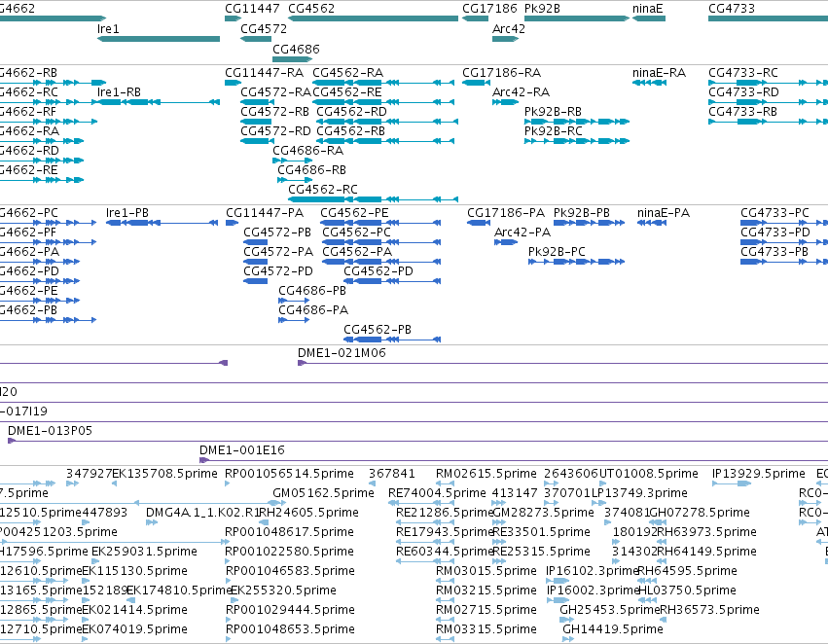Screen dimensions: 828x644
Task: Open transcript Arc42-RA label
Action: (521, 92)
